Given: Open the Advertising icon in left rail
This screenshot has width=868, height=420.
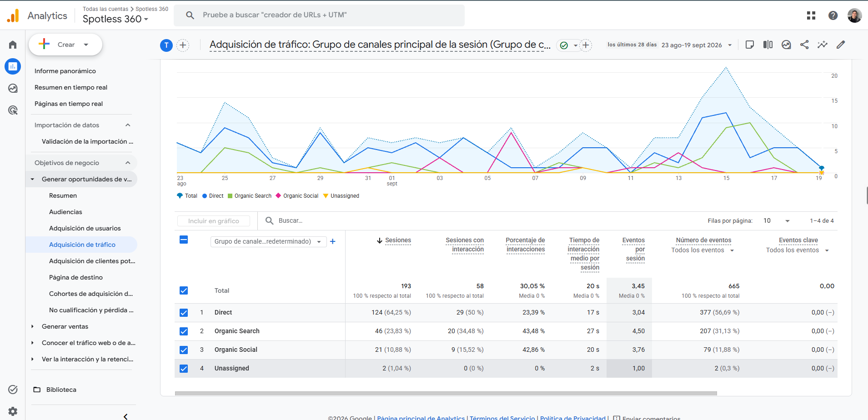Looking at the screenshot, I should 13,110.
